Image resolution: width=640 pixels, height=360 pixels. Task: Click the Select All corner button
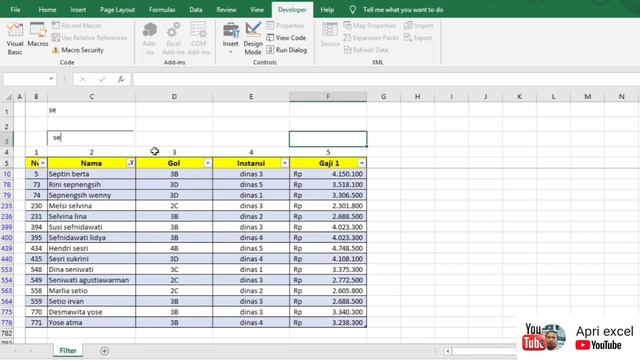tap(8, 97)
